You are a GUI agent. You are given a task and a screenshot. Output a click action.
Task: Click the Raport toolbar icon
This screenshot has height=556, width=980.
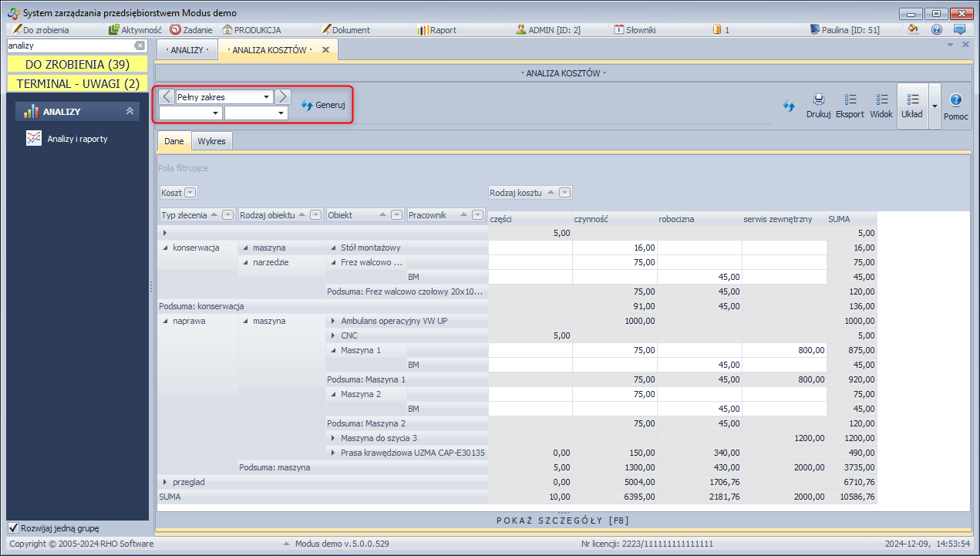pos(436,30)
